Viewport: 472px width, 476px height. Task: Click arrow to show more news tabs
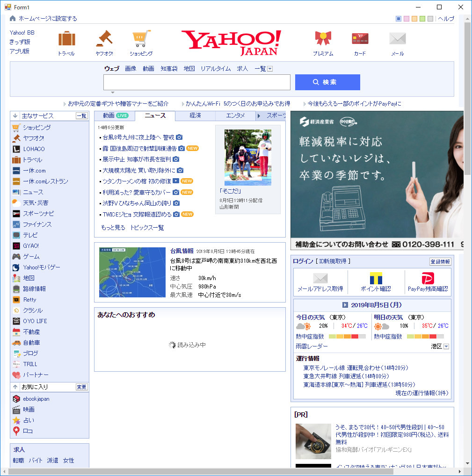(x=259, y=115)
